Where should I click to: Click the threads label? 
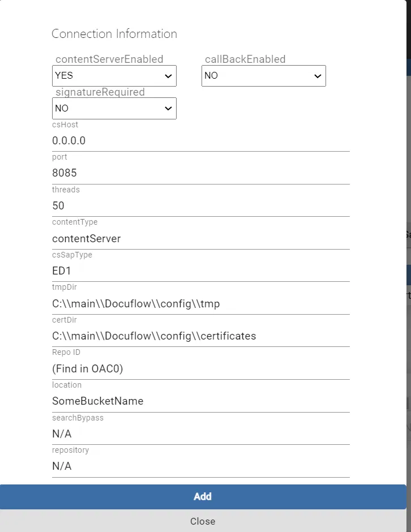[x=66, y=190]
